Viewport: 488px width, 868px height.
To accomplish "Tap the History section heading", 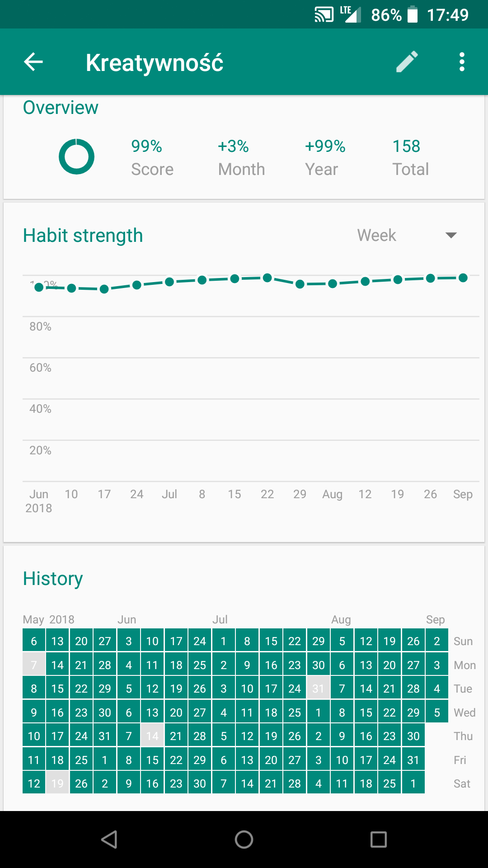I will [x=53, y=579].
